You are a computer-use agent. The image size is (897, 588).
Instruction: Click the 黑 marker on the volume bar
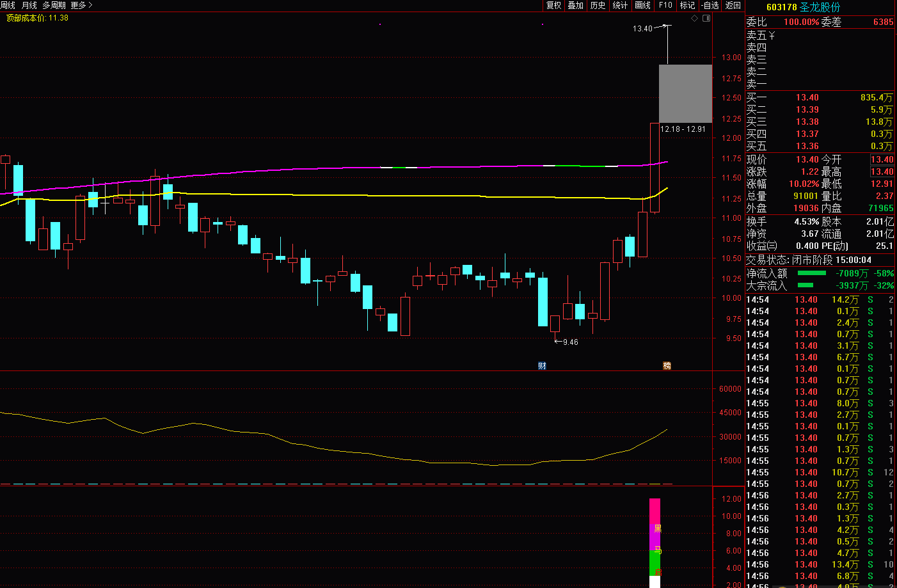(x=658, y=528)
